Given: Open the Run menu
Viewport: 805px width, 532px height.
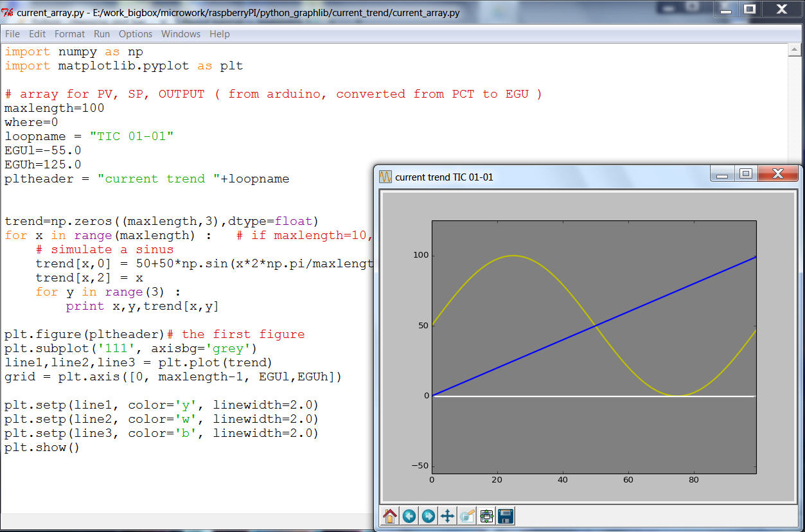Looking at the screenshot, I should tap(102, 34).
